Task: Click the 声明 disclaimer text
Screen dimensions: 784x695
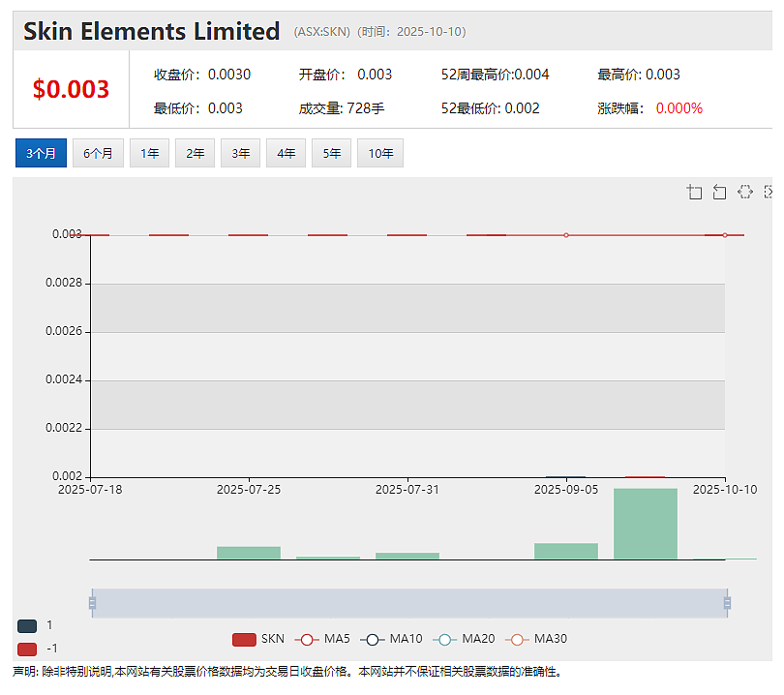Action: click(287, 672)
